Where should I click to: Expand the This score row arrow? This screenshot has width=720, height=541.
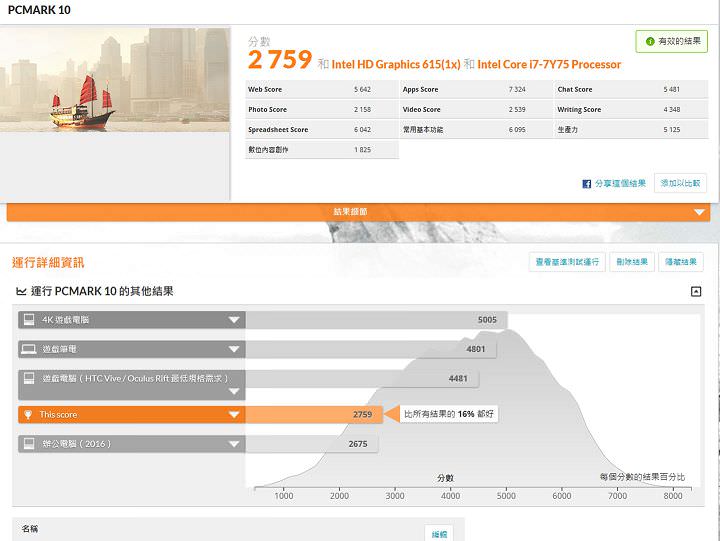pos(234,415)
